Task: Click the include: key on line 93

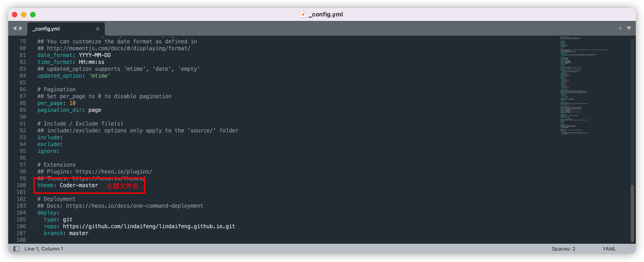Action: click(x=50, y=137)
